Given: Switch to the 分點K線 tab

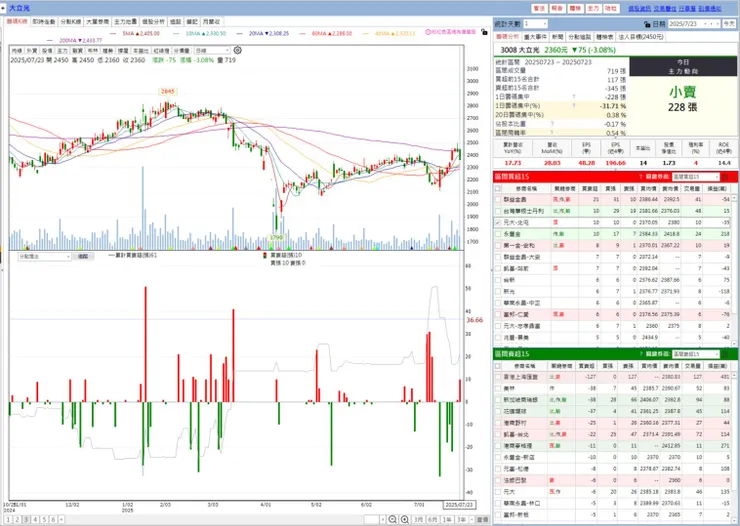Looking at the screenshot, I should point(70,22).
